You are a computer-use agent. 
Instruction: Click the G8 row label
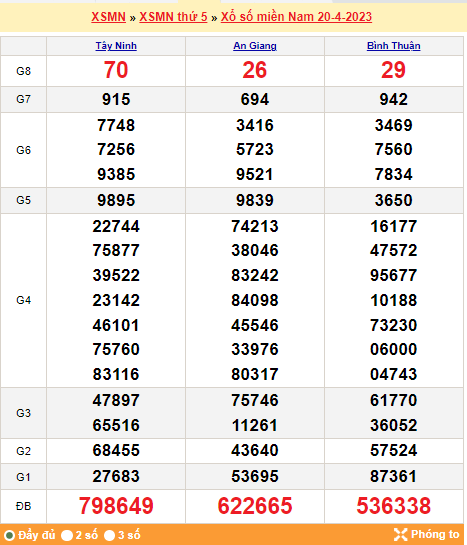(24, 71)
